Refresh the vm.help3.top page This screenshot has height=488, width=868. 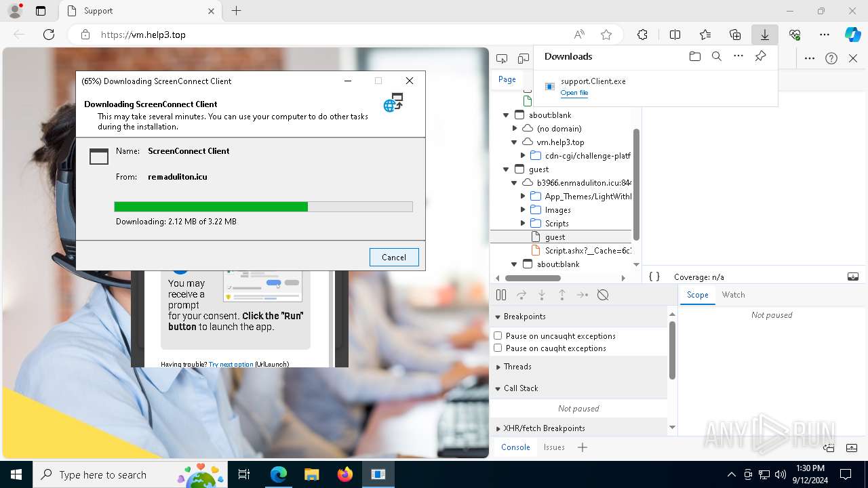pyautogui.click(x=49, y=35)
